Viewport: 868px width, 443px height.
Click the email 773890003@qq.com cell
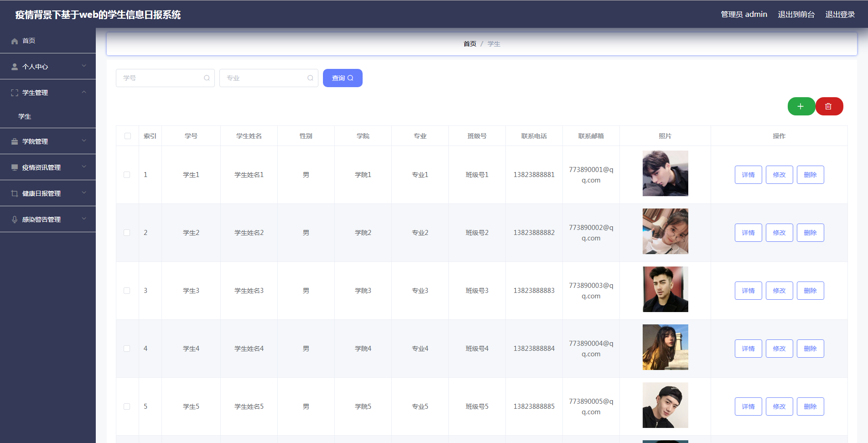point(591,291)
